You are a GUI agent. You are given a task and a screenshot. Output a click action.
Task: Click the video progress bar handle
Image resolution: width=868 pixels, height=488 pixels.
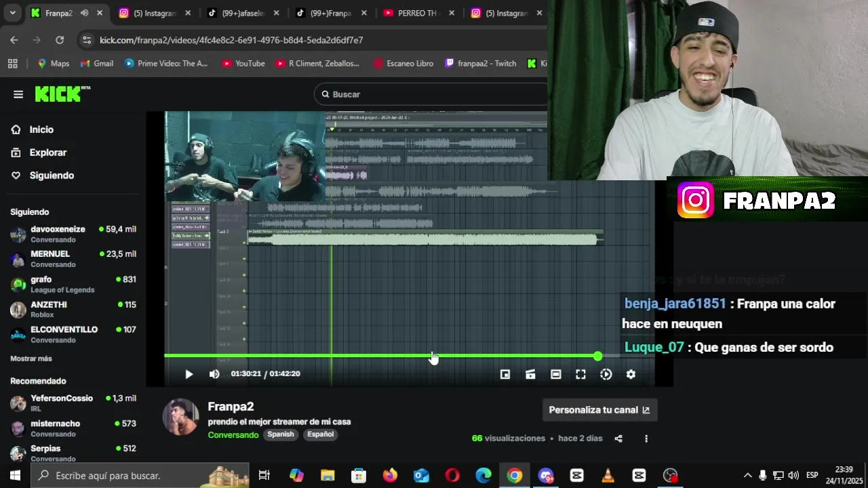[597, 356]
